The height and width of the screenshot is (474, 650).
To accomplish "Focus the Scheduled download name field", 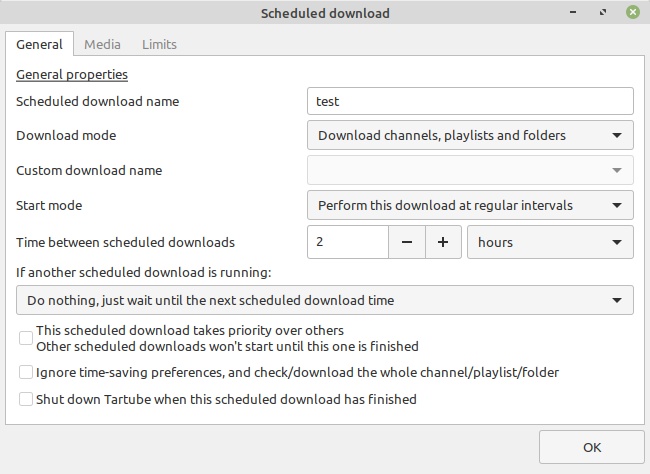I will point(470,101).
